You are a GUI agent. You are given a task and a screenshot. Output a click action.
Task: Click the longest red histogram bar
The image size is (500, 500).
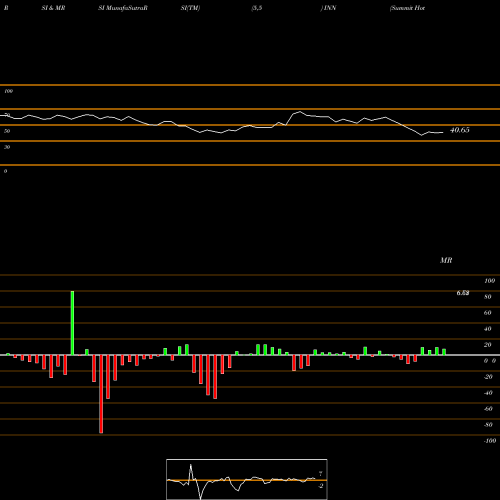(101, 394)
